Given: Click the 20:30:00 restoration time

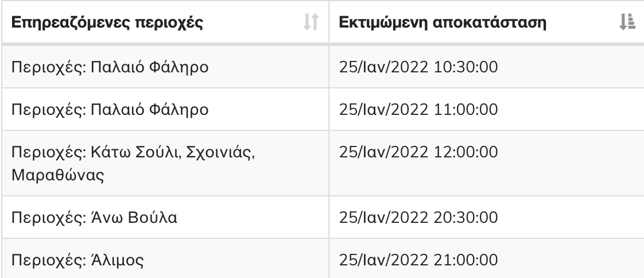Looking at the screenshot, I should click(465, 217).
